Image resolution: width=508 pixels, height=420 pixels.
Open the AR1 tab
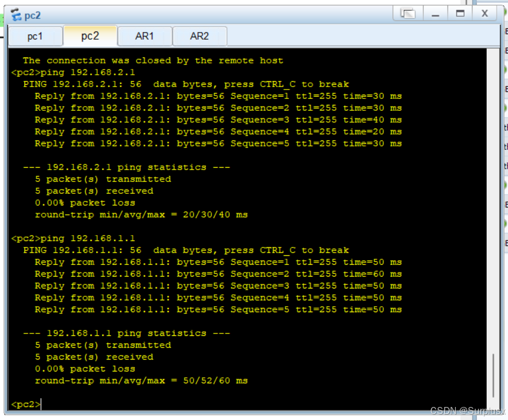[145, 36]
